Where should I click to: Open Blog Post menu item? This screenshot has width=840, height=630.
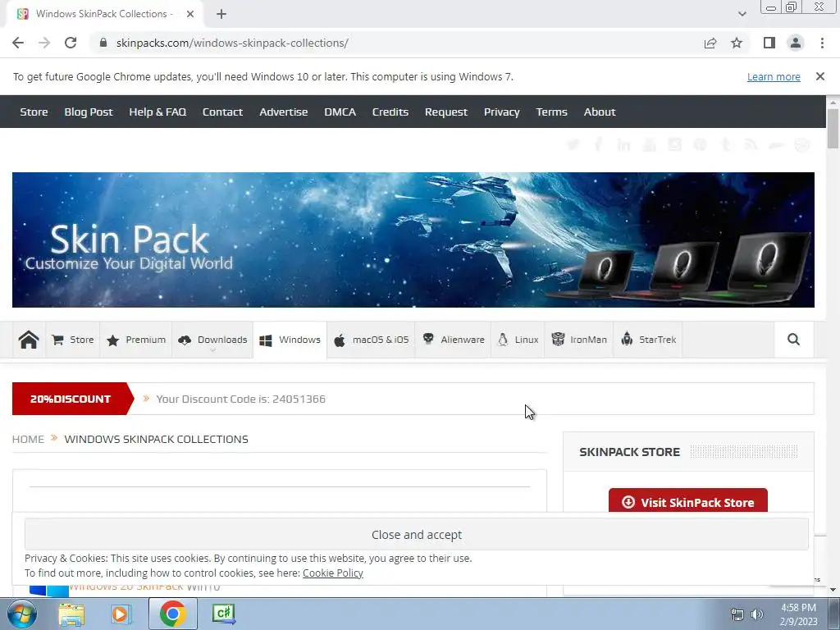point(89,112)
